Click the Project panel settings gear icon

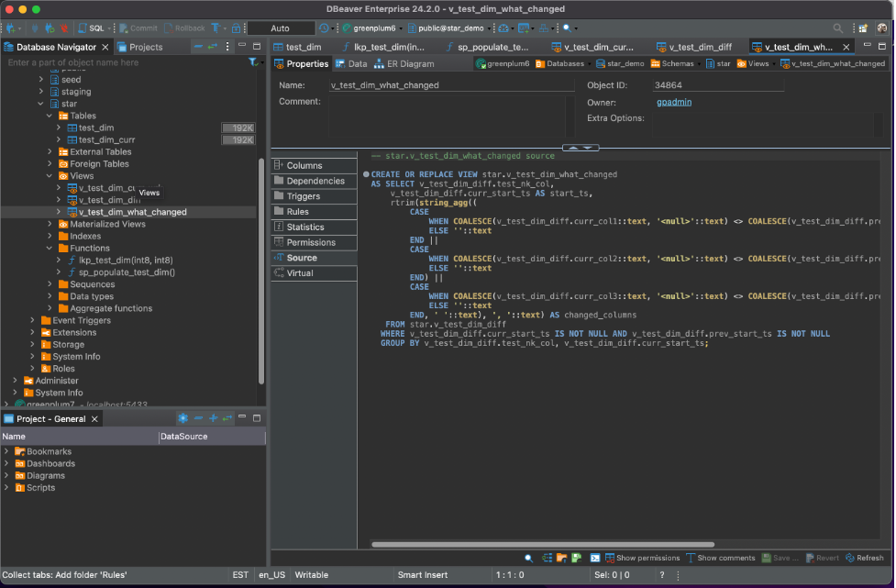(183, 418)
